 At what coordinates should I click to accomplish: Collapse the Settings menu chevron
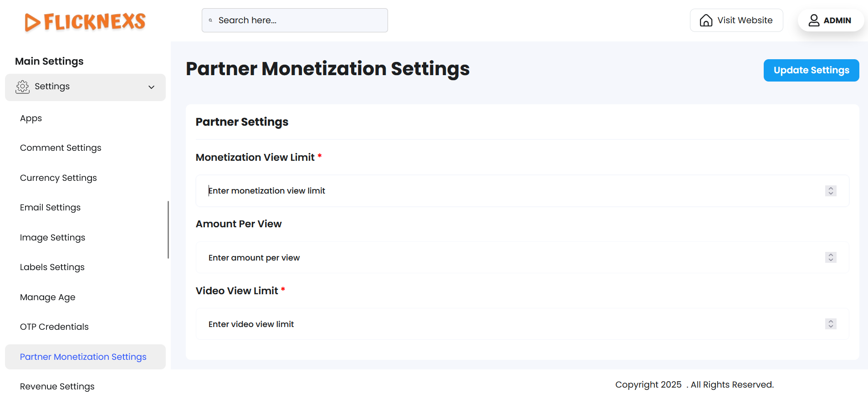tap(151, 87)
